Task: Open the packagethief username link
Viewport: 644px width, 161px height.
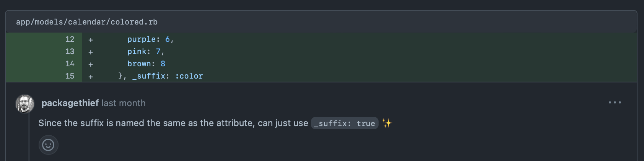Action: coord(70,103)
